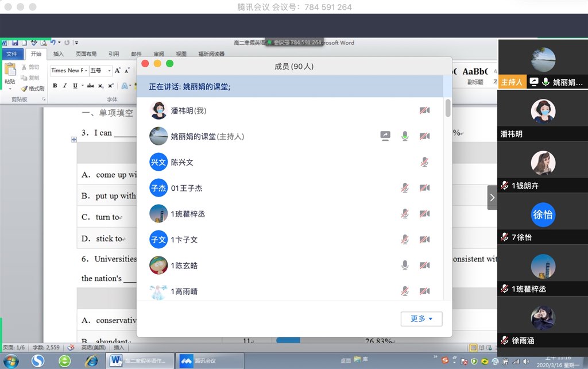
Task: Click the camera-off icon for 1卞子文
Action: (x=424, y=240)
